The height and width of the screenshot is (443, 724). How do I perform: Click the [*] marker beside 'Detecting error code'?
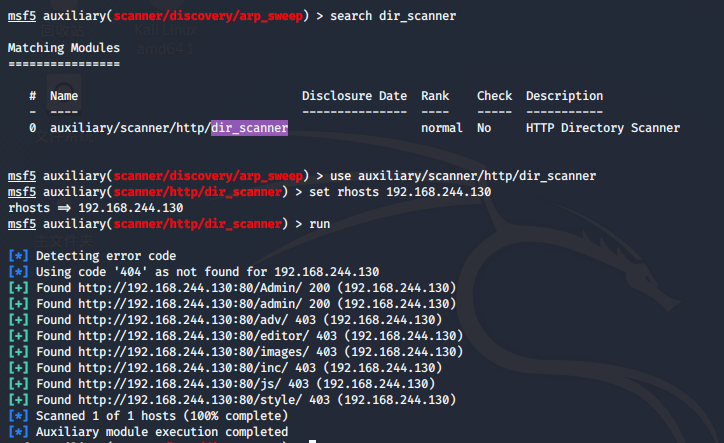click(18, 256)
